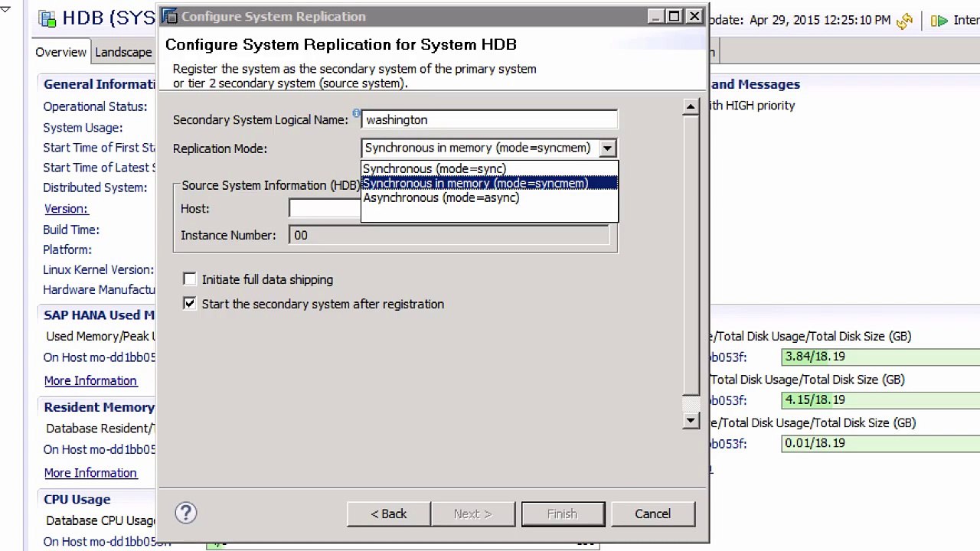980x551 pixels.
Task: Click the System Usage label
Action: pyautogui.click(x=83, y=128)
